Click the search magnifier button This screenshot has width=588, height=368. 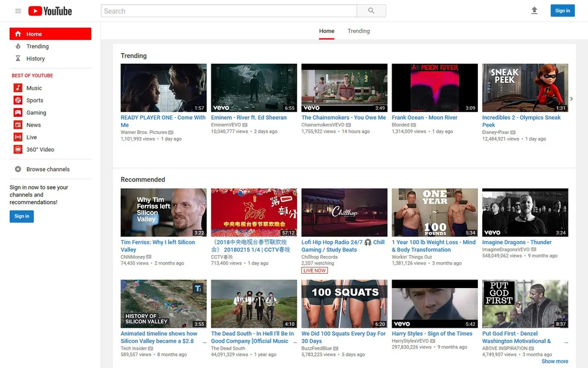coord(370,10)
